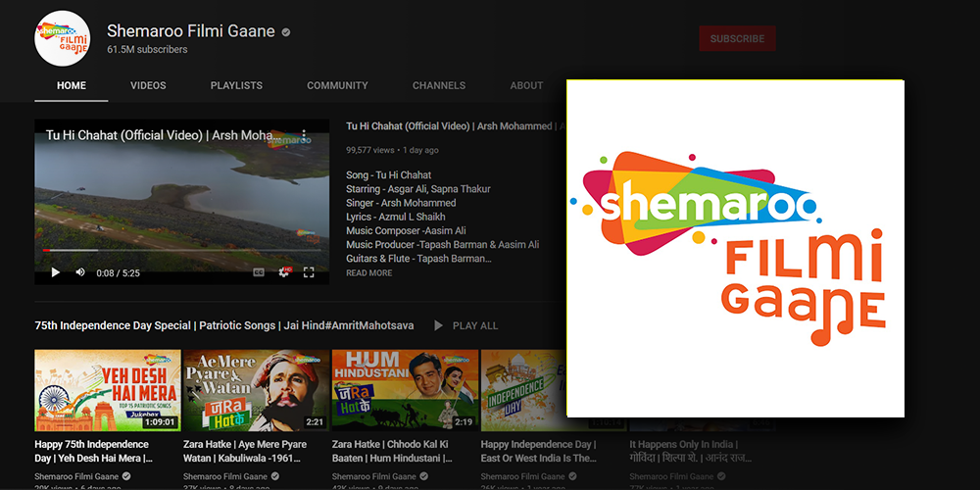Click READ MORE under video description
Screen dimensions: 980x490
(369, 273)
